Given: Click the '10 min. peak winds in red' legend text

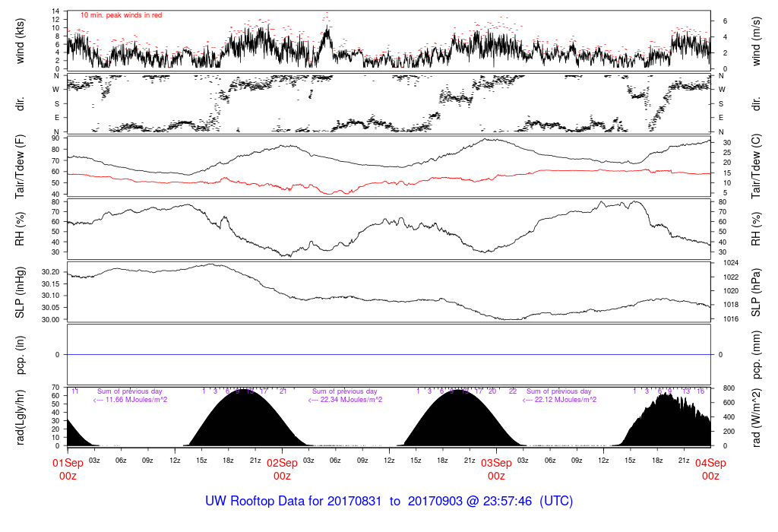Looking at the screenshot, I should click(x=121, y=15).
